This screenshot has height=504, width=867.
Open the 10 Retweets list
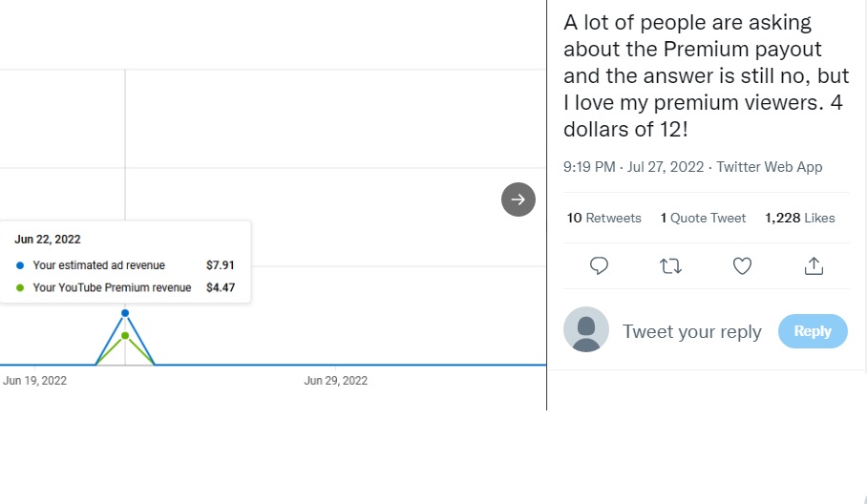(x=603, y=218)
